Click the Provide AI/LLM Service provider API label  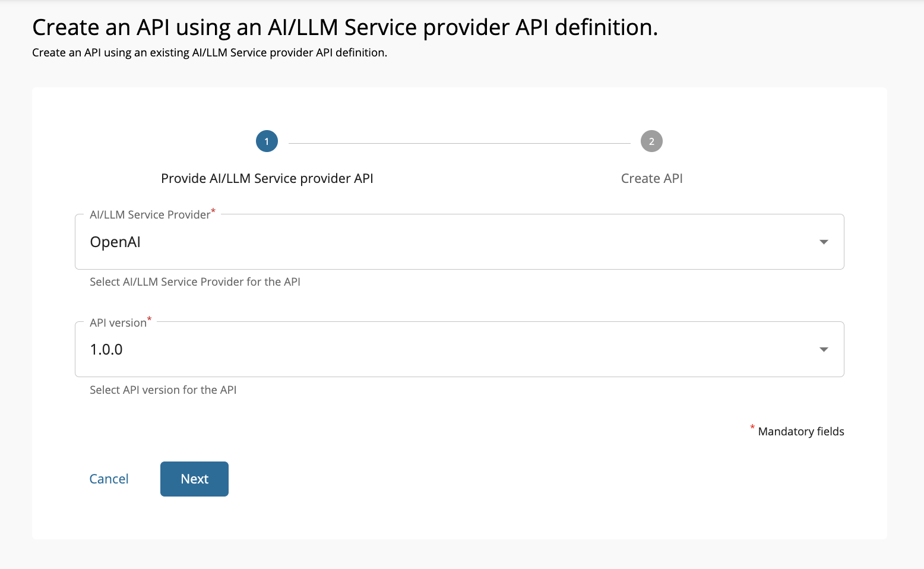coord(267,178)
